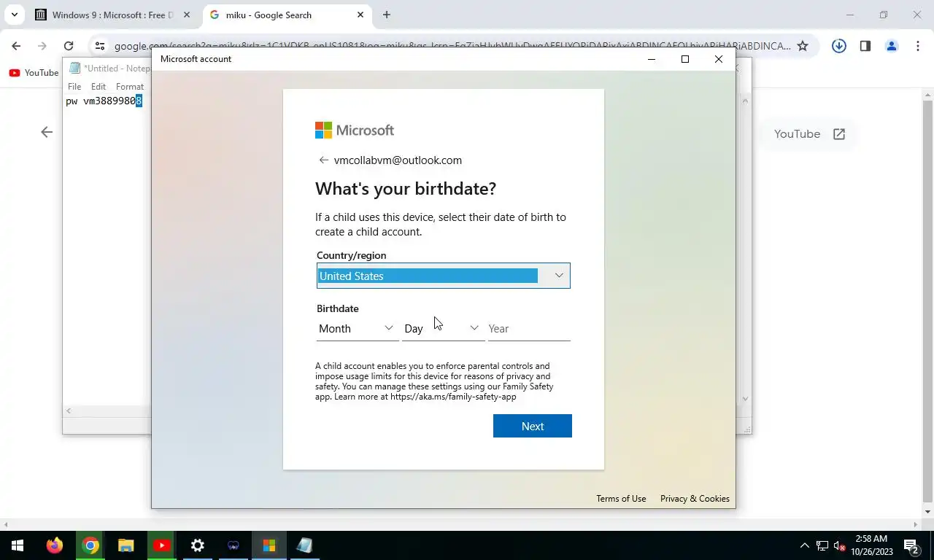
Task: Open the Notepad File menu
Action: click(74, 86)
